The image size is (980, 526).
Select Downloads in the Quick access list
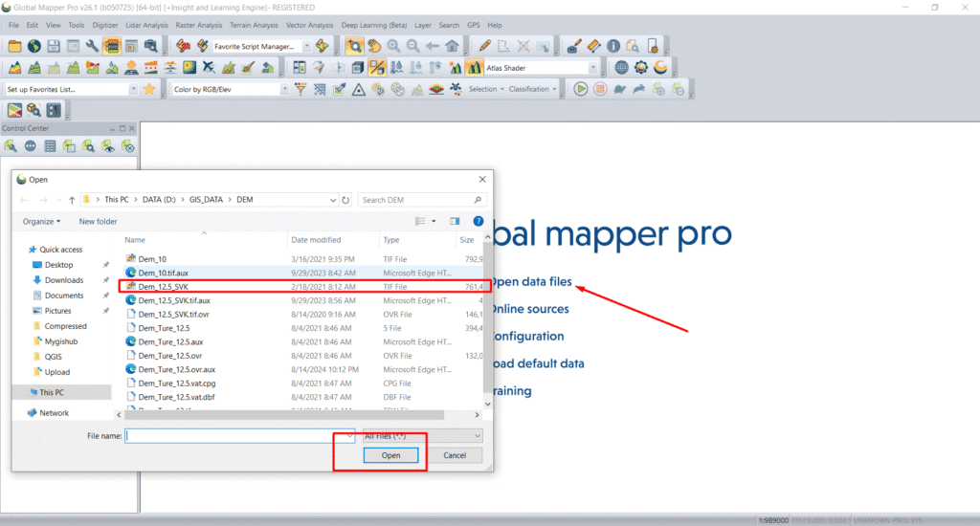[64, 280]
